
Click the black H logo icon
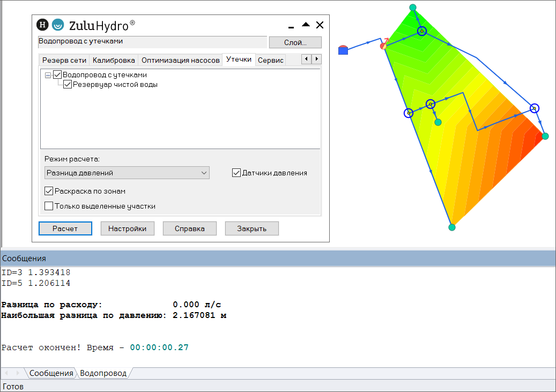[42, 25]
